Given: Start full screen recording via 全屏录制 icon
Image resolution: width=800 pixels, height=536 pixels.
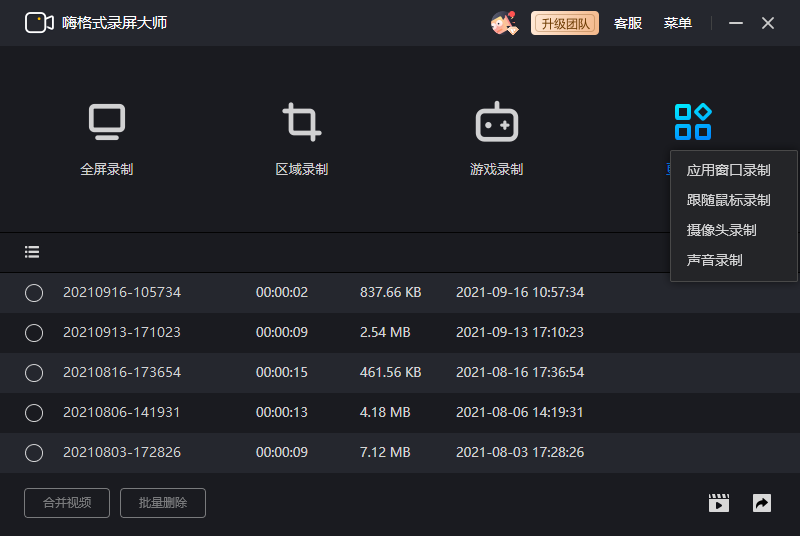Looking at the screenshot, I should point(107,122).
